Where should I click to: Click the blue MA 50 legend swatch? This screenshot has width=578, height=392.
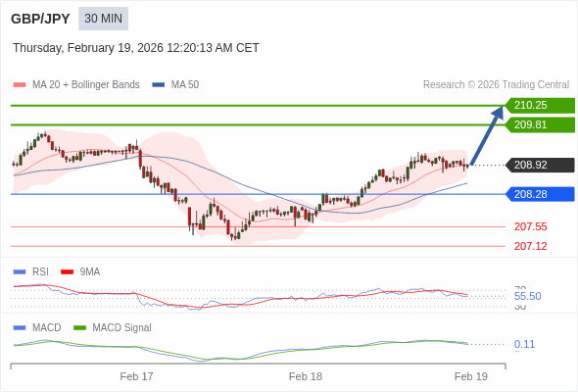(158, 85)
